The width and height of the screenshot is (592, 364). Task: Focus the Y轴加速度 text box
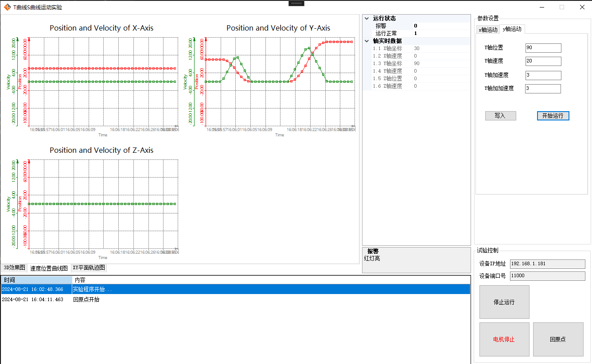[543, 75]
